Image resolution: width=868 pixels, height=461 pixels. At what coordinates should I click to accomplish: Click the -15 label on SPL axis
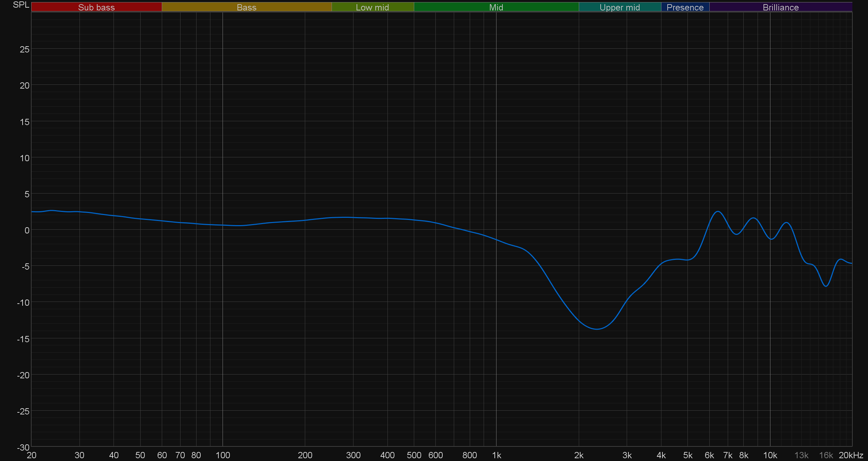[x=23, y=339]
